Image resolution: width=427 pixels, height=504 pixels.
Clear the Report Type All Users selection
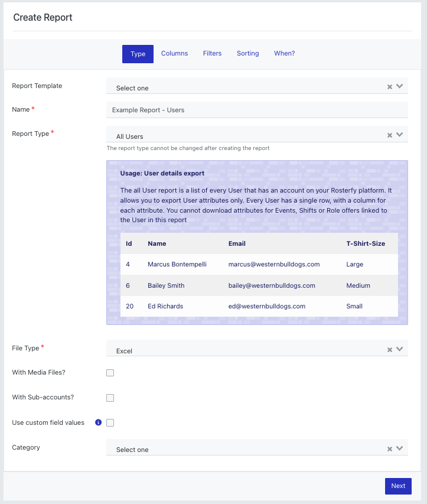pyautogui.click(x=389, y=135)
